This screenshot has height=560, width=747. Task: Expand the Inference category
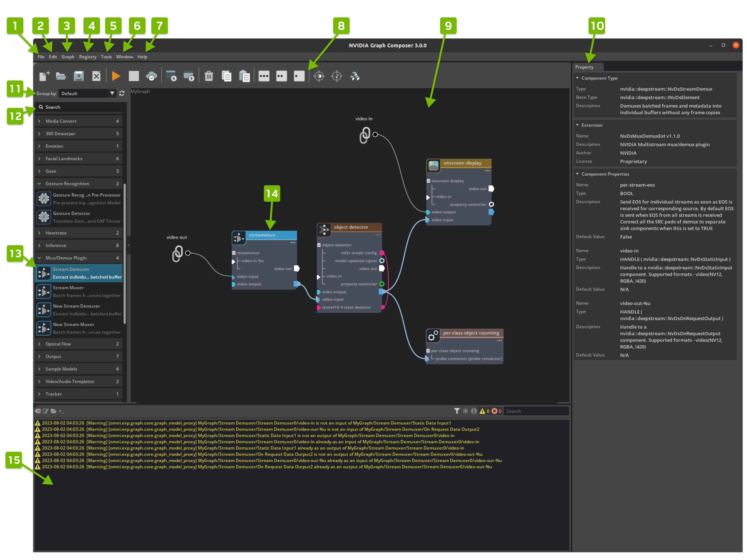[78, 245]
